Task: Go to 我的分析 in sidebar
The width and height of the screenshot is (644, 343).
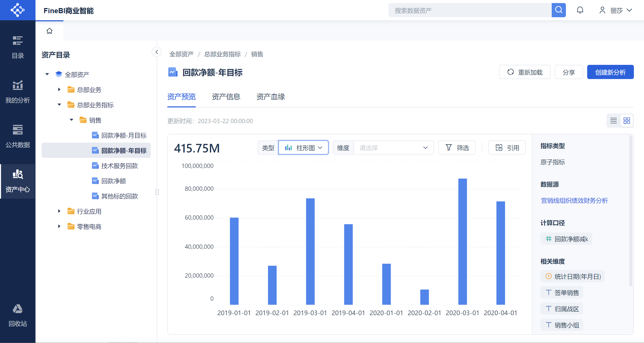Action: point(18,92)
